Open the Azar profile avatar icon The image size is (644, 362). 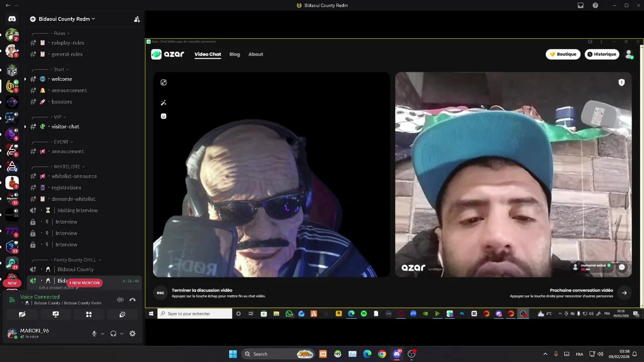pyautogui.click(x=629, y=54)
